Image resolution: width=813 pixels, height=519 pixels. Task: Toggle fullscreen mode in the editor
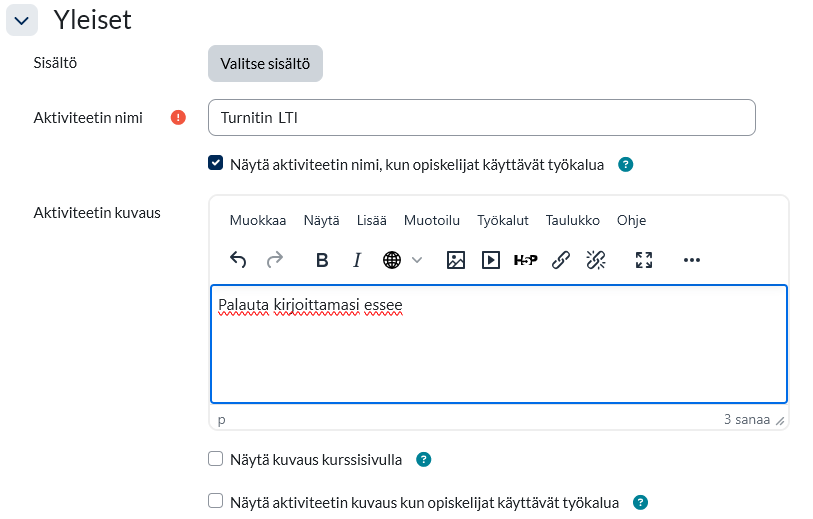pyautogui.click(x=644, y=260)
